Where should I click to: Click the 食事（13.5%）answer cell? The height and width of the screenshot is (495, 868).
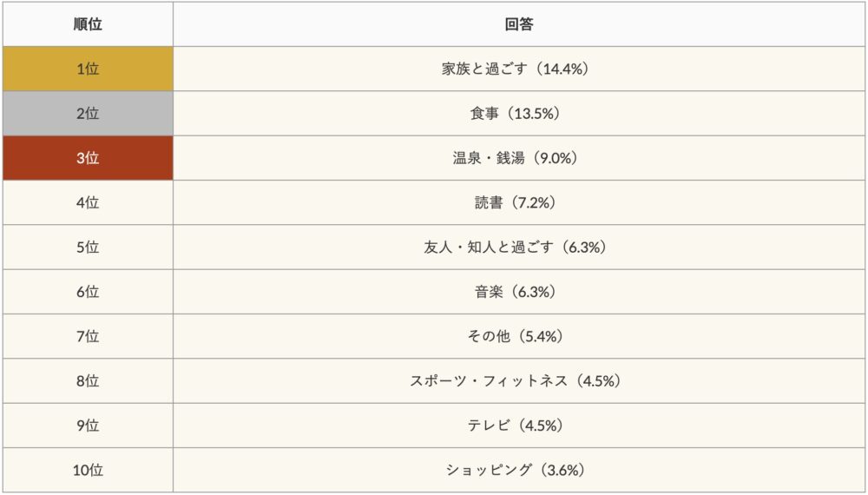coord(519,114)
